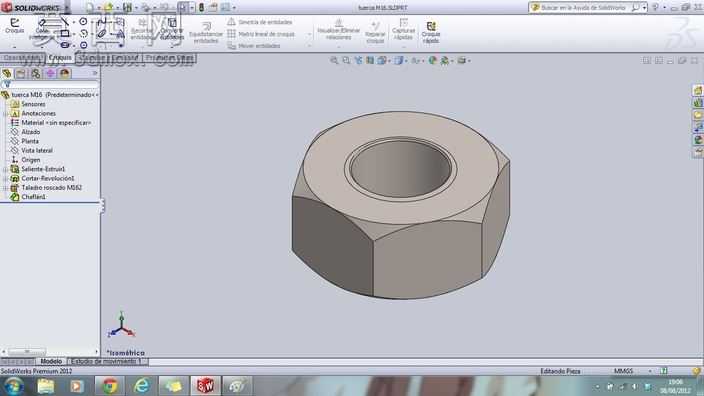
Task: Select Material sin especificar entry
Action: (x=52, y=123)
